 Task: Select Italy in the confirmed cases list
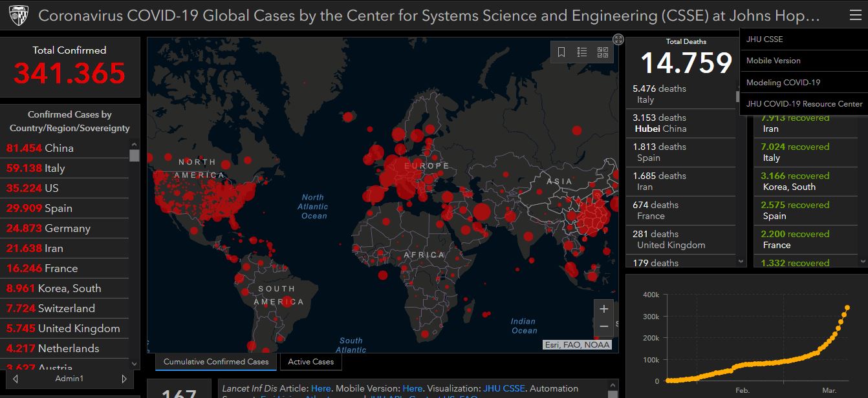click(54, 168)
